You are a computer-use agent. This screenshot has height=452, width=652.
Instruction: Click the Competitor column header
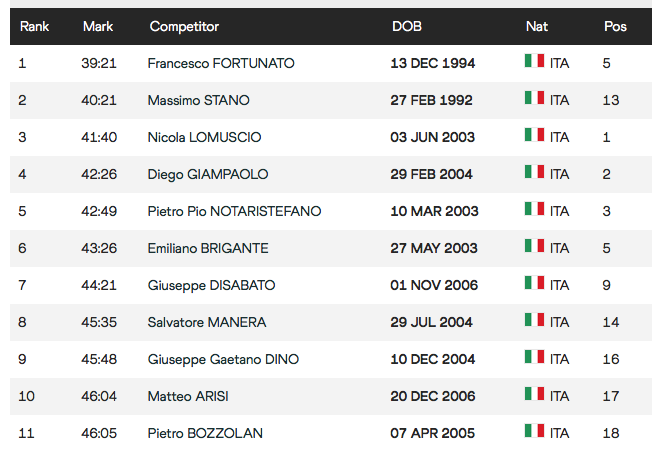[x=184, y=27]
